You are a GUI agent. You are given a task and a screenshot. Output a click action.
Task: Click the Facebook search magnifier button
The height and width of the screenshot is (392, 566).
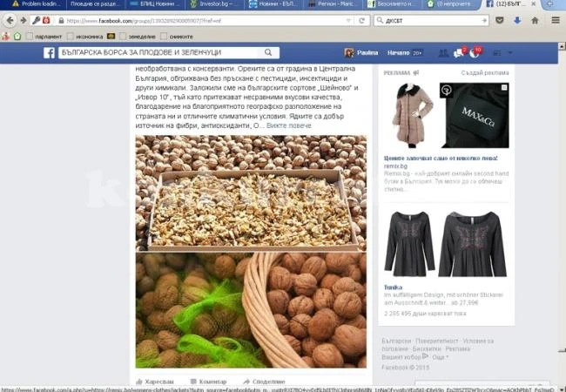click(268, 52)
